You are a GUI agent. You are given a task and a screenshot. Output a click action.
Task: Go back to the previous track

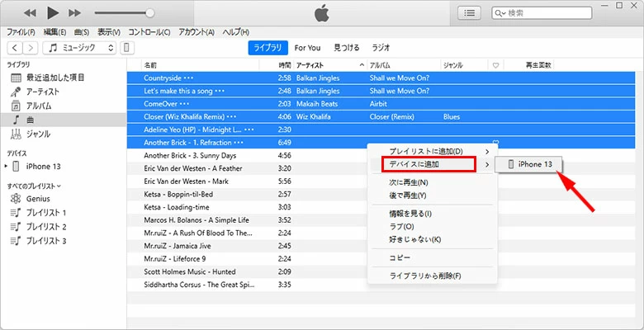coord(30,13)
